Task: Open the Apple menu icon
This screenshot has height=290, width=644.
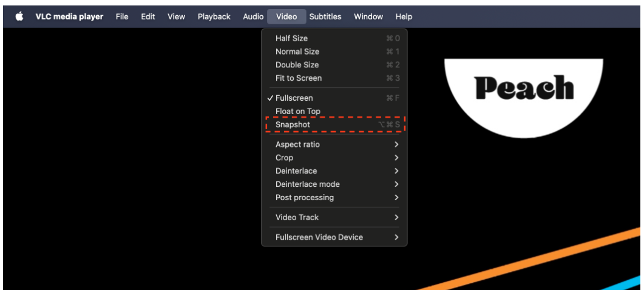Action: click(x=19, y=17)
